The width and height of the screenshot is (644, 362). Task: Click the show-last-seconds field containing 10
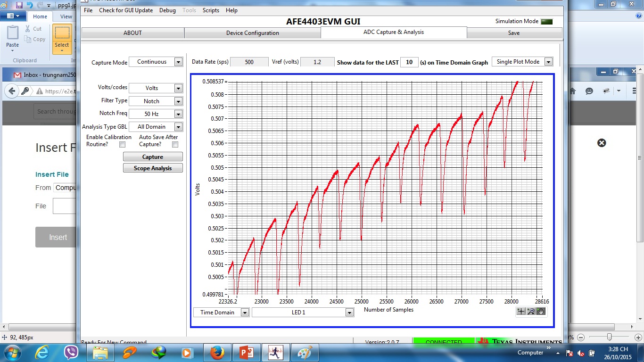click(409, 62)
